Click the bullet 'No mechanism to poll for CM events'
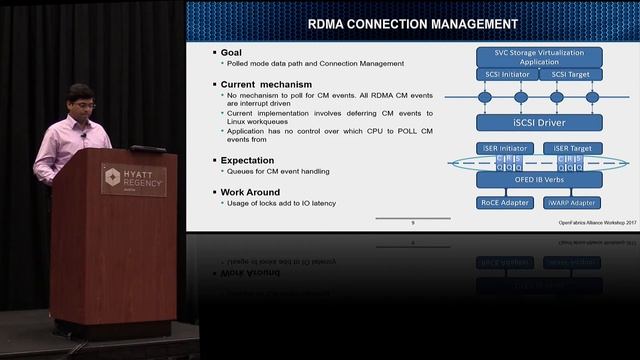This screenshot has height=360, width=640. click(329, 99)
